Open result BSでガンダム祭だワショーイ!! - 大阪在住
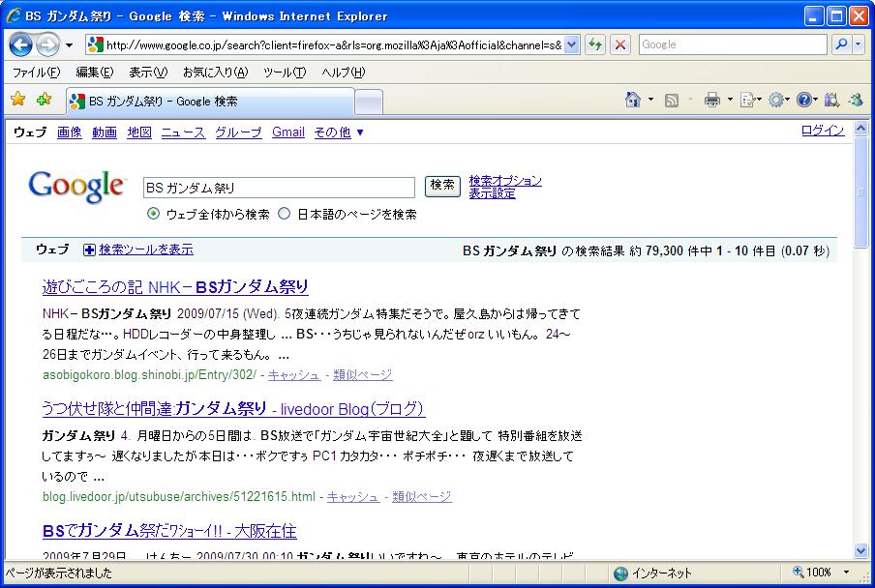Image resolution: width=875 pixels, height=588 pixels. tap(169, 531)
